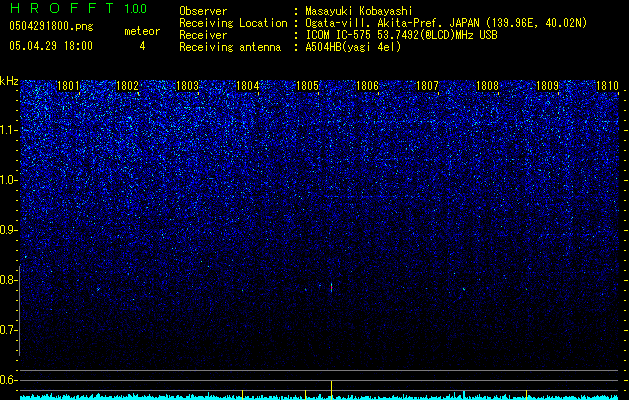
Task: Click the Receiving Location label
Action: [x=233, y=23]
